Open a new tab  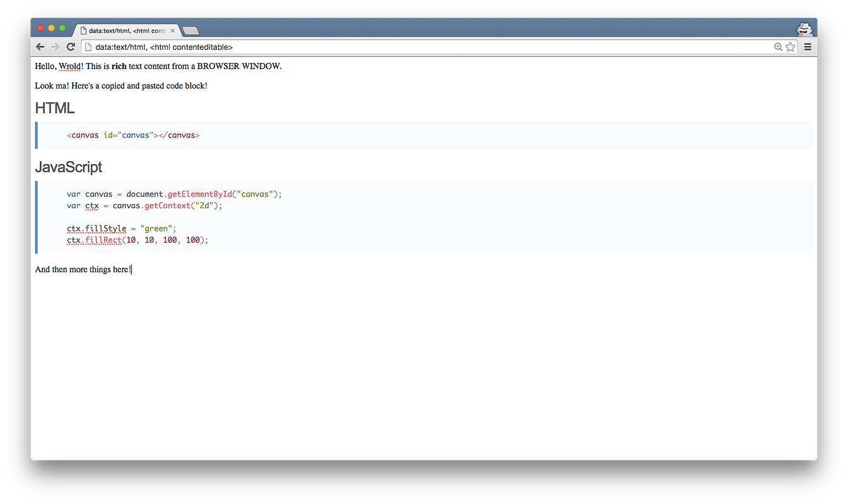(x=190, y=30)
